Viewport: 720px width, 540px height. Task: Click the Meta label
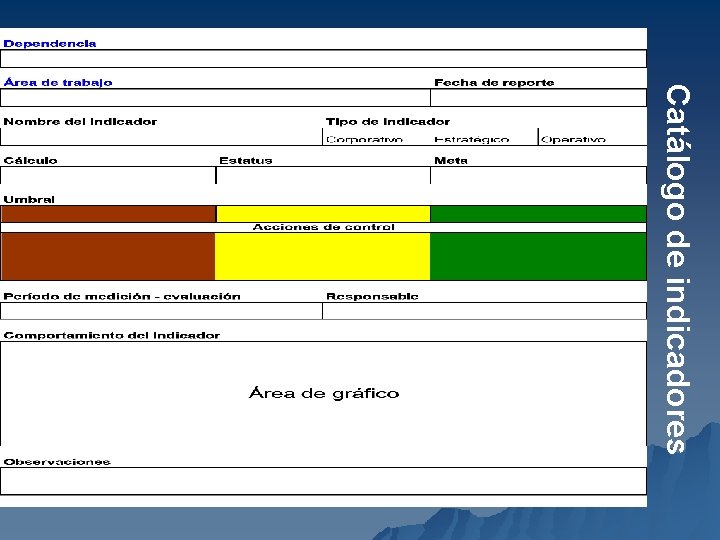point(451,160)
